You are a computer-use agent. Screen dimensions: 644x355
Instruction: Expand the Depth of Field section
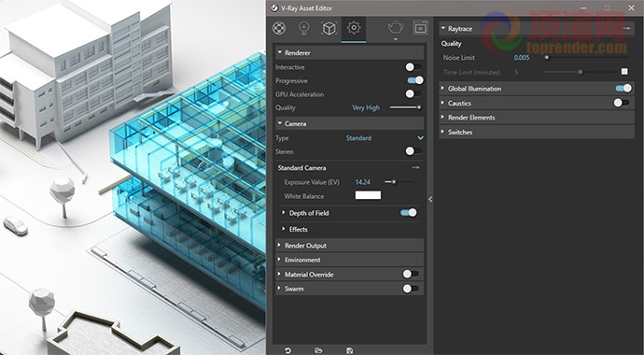click(x=284, y=212)
